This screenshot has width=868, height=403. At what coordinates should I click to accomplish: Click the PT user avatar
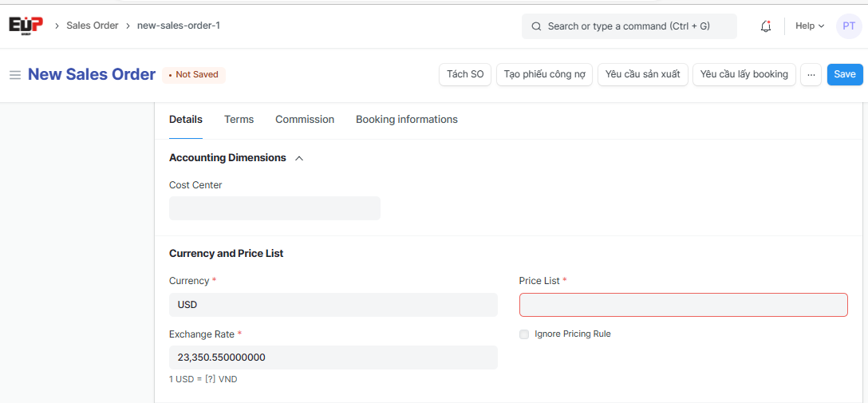(x=849, y=26)
